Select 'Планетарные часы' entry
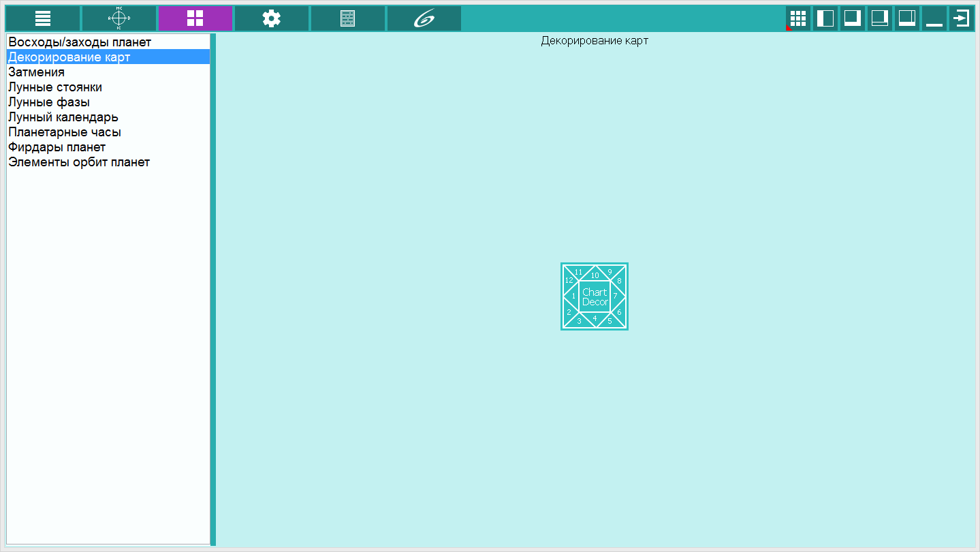 (65, 132)
